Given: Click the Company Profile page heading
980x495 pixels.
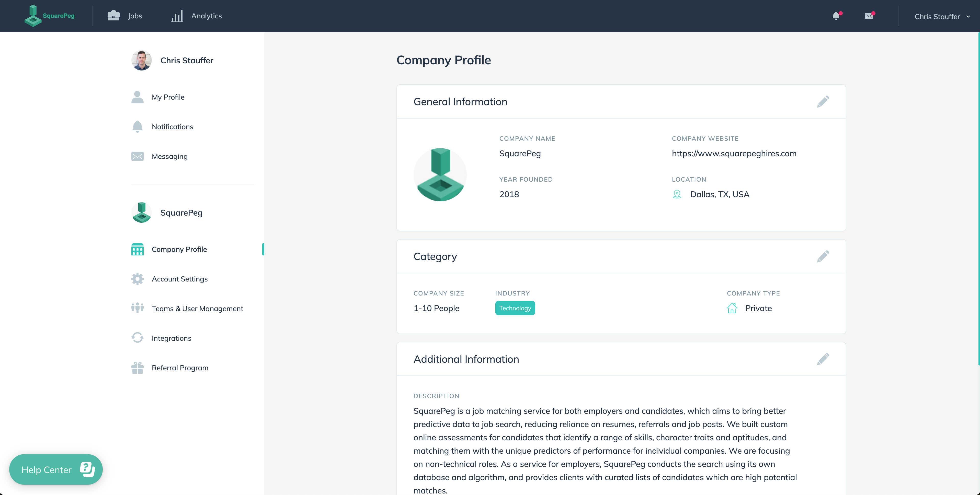Looking at the screenshot, I should (443, 60).
